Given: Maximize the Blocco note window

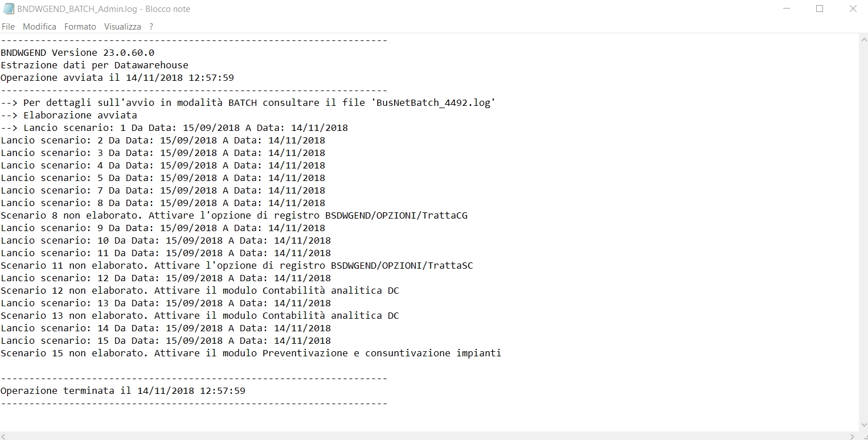Looking at the screenshot, I should (x=820, y=9).
